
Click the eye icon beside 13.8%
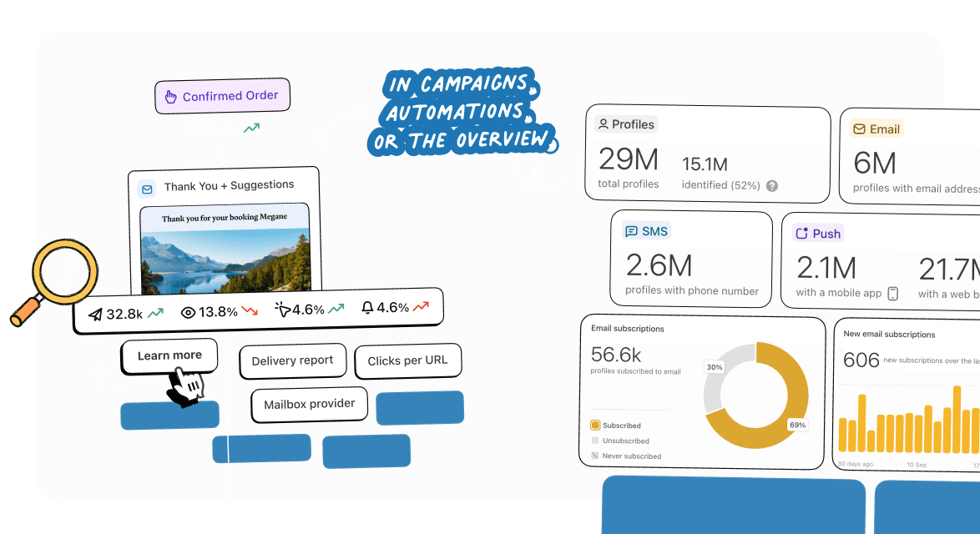pyautogui.click(x=188, y=313)
